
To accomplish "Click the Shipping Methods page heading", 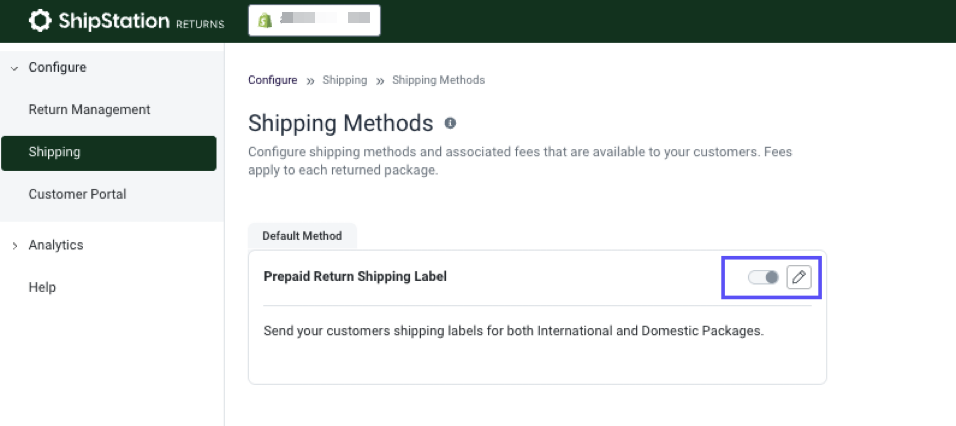I will [x=340, y=123].
